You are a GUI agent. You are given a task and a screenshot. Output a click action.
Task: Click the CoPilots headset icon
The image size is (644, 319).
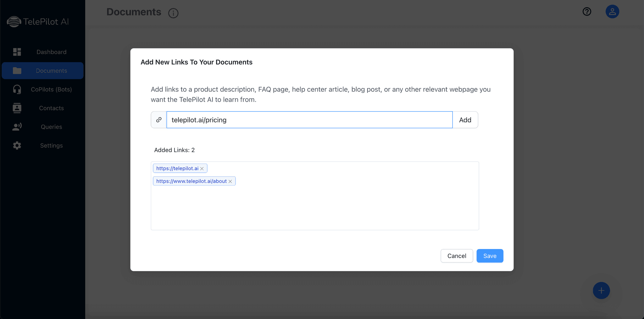click(x=17, y=89)
